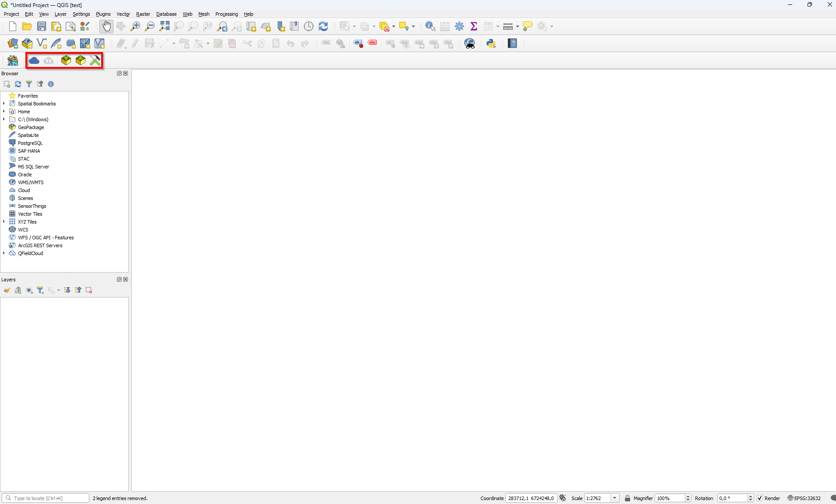The image size is (836, 504).
Task: Open the Scale dropdown in status bar
Action: [x=615, y=498]
